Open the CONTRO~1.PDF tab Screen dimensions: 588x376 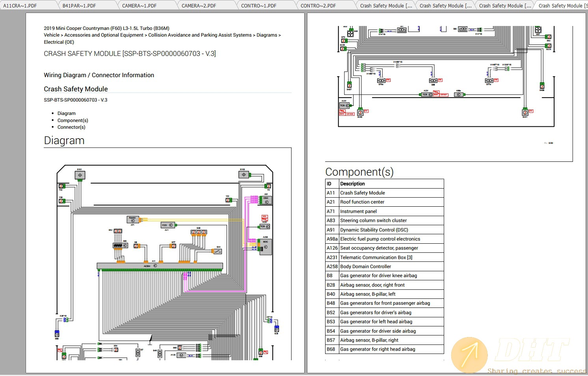[259, 6]
